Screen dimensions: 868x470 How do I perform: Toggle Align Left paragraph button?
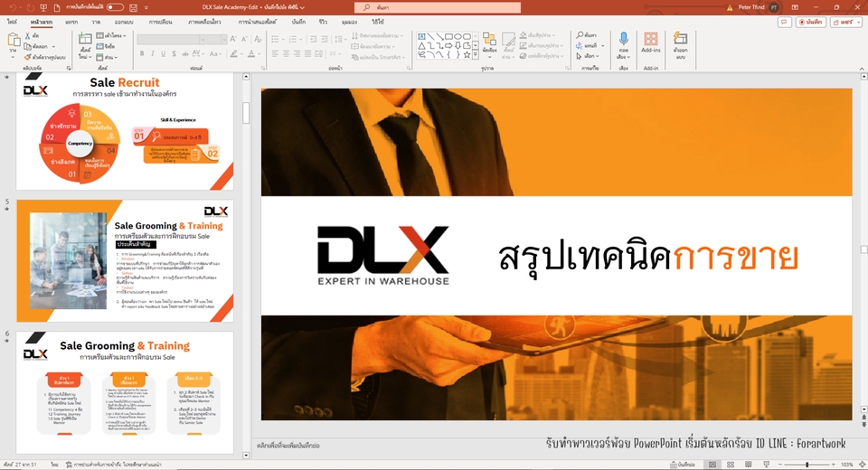click(275, 53)
